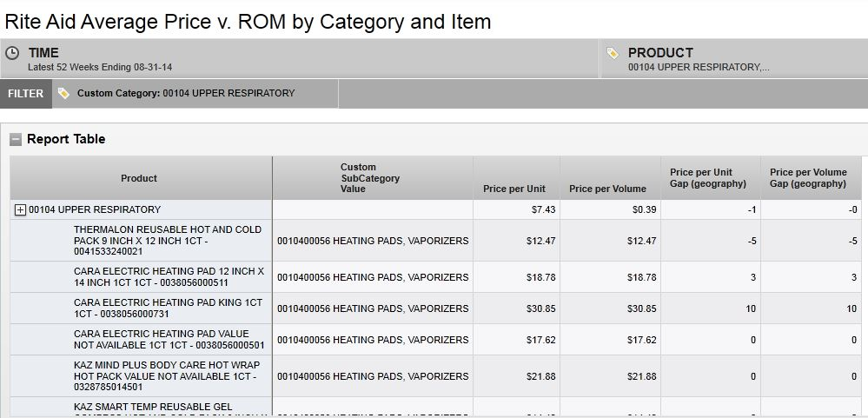Screen dimensions: 868x418
Task: Collapse the Report Table section
Action: (16, 139)
